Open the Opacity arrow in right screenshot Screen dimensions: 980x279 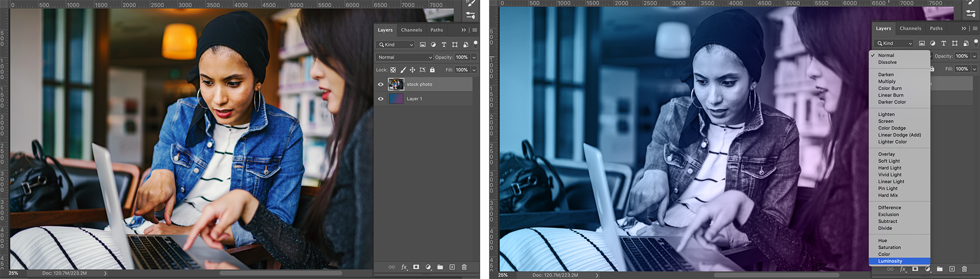click(x=975, y=56)
